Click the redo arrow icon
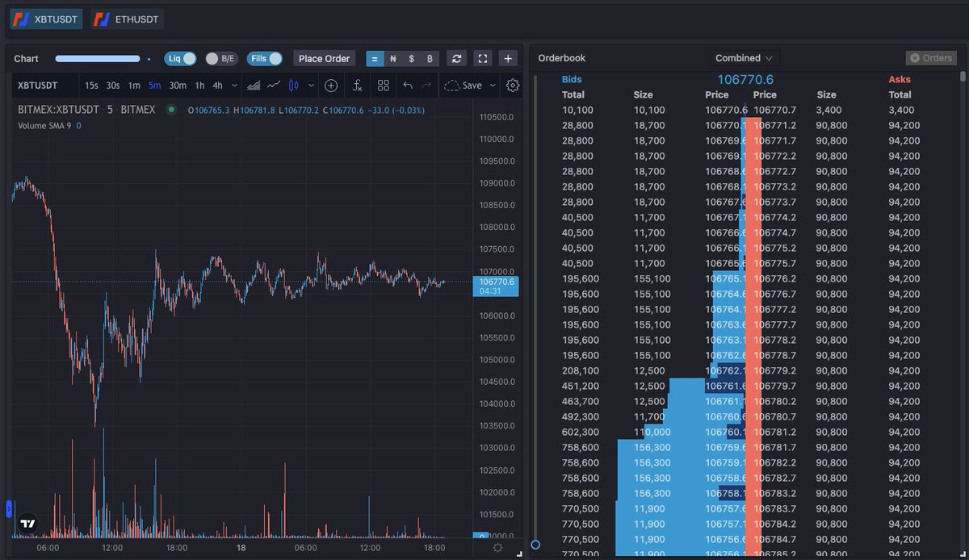Screen dimensions: 969x560 coord(426,86)
